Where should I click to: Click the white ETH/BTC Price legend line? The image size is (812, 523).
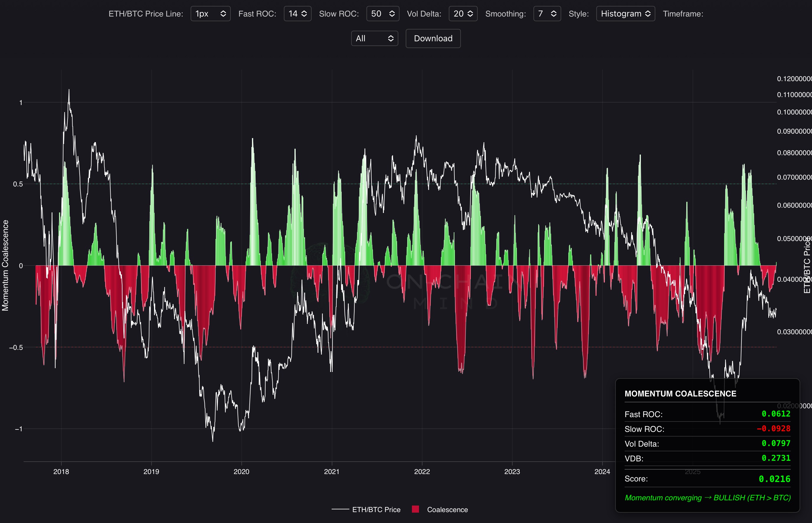(x=340, y=509)
